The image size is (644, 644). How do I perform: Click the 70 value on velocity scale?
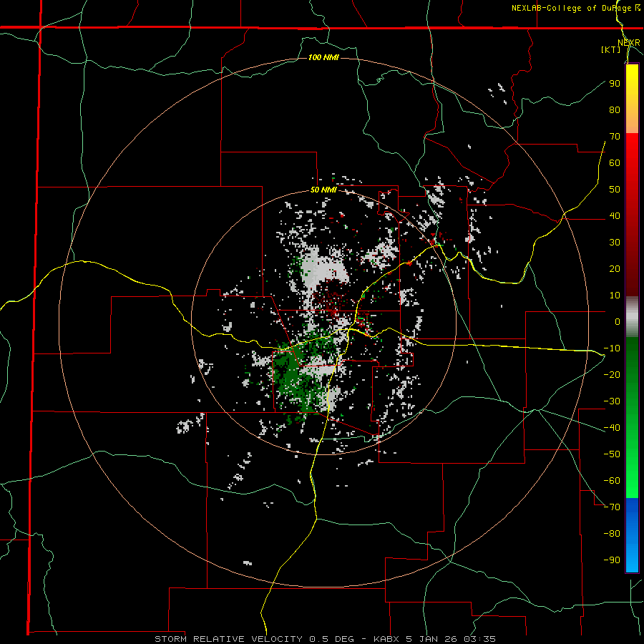615,137
